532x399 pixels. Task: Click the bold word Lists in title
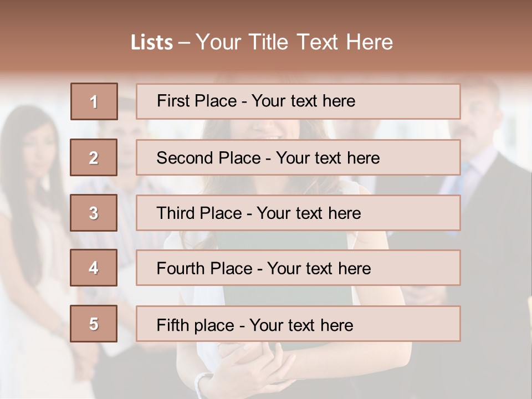[152, 43]
